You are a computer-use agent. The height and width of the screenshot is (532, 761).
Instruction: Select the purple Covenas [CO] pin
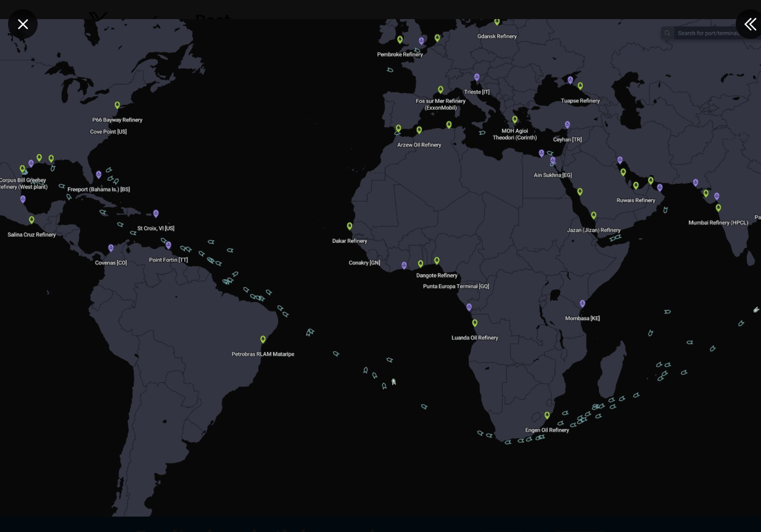point(111,248)
